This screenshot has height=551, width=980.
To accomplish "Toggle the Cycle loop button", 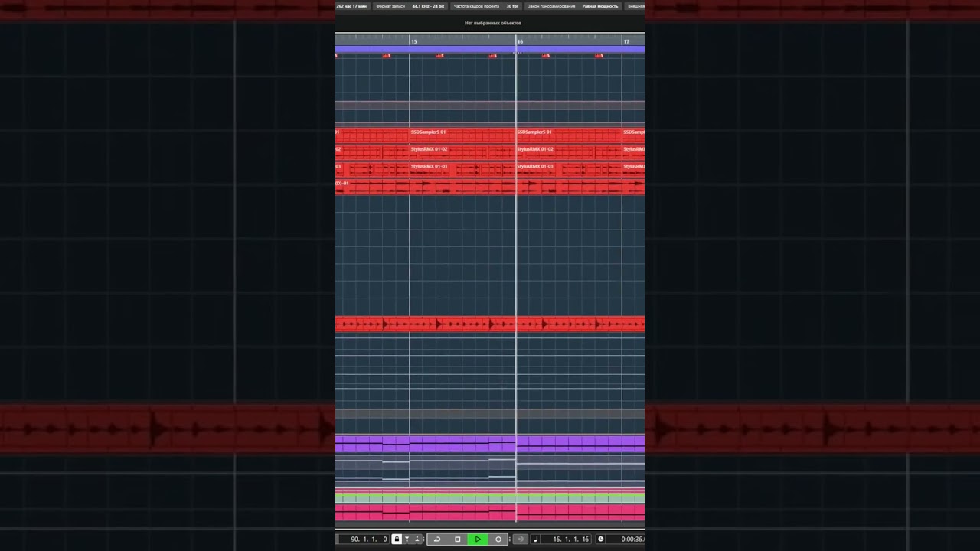I will point(437,539).
